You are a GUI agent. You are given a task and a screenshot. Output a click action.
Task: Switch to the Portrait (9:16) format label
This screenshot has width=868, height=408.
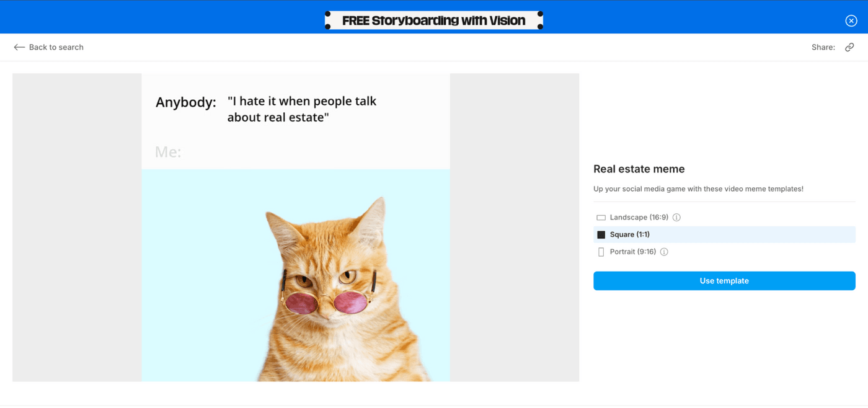[632, 252]
